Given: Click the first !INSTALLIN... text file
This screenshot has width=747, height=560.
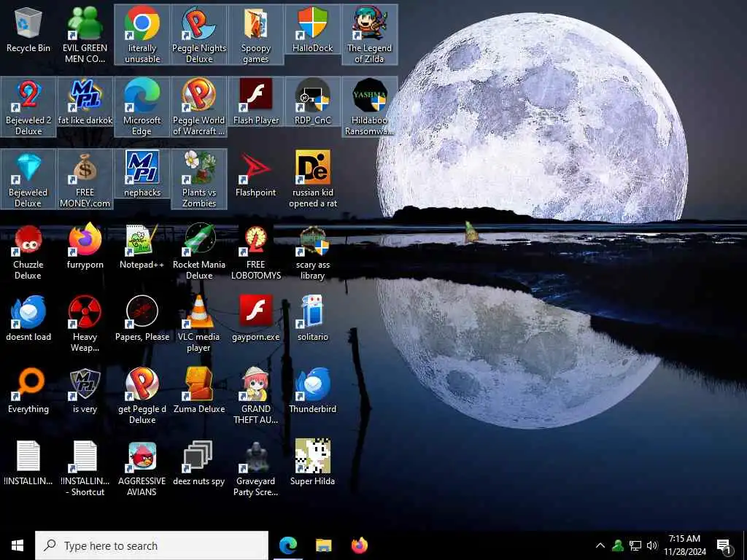Looking at the screenshot, I should coord(28,463).
